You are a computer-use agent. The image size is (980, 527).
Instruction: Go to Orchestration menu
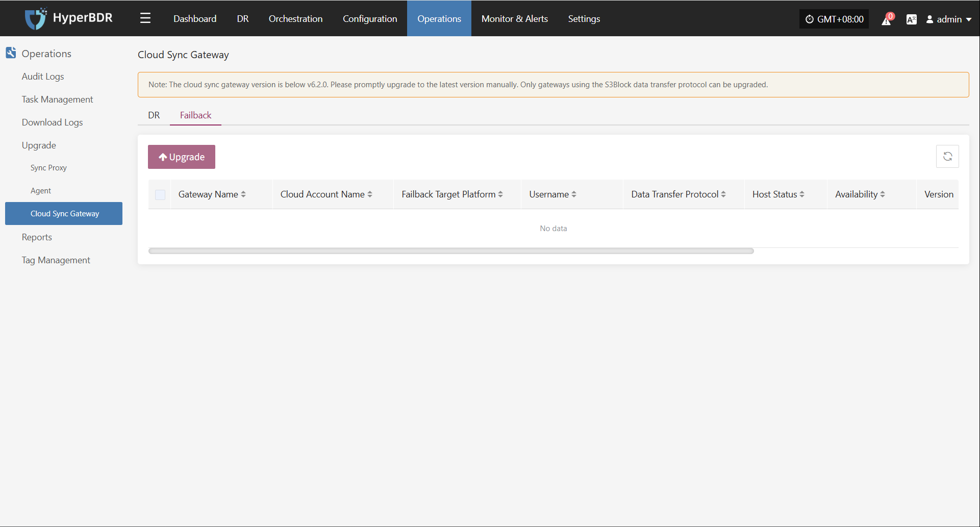click(295, 18)
